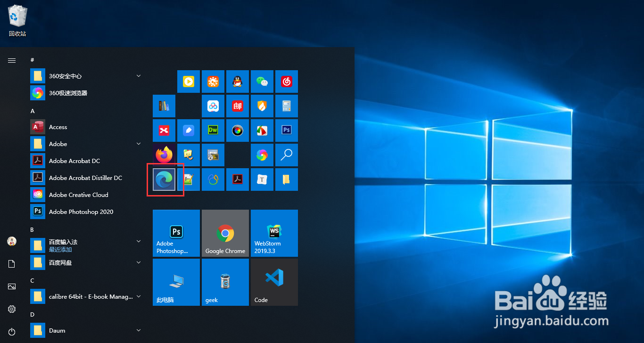The width and height of the screenshot is (644, 343).
Task: Launch the Typora T tile
Action: pyautogui.click(x=262, y=180)
